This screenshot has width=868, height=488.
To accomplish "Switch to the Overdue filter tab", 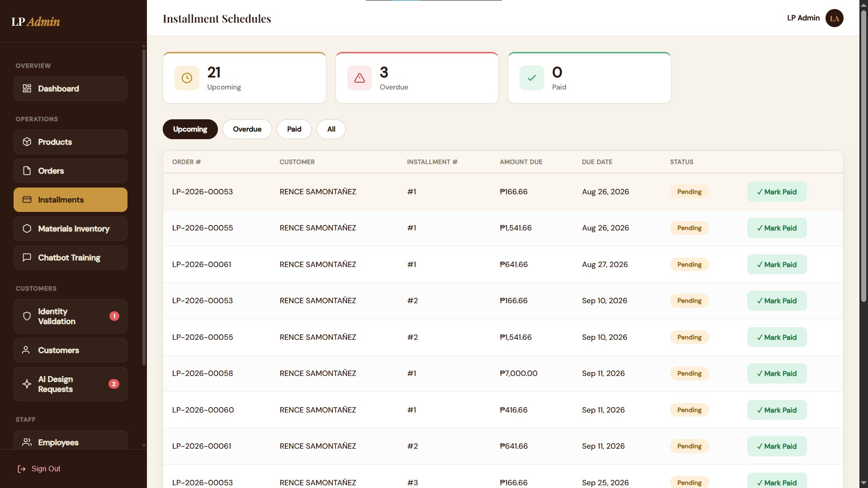I will click(247, 129).
